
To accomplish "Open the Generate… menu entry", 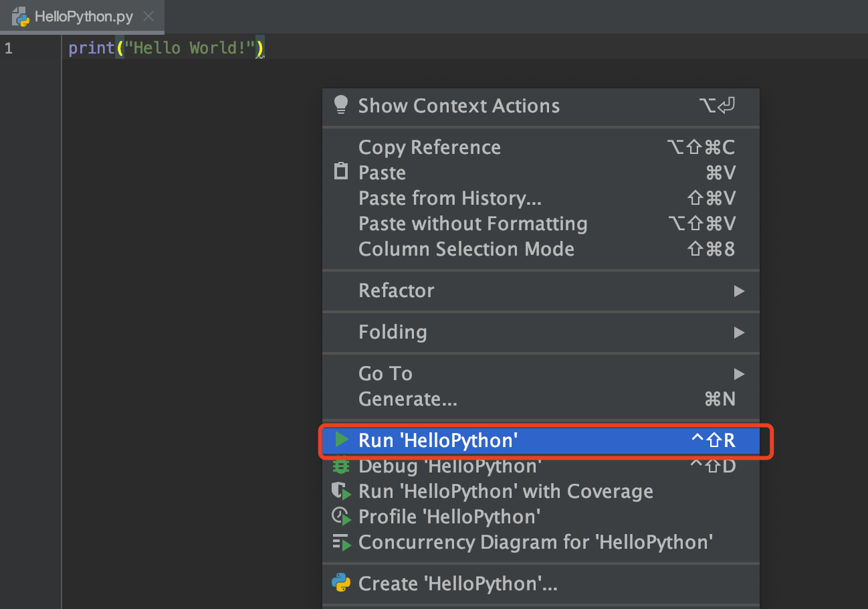I will (541, 399).
